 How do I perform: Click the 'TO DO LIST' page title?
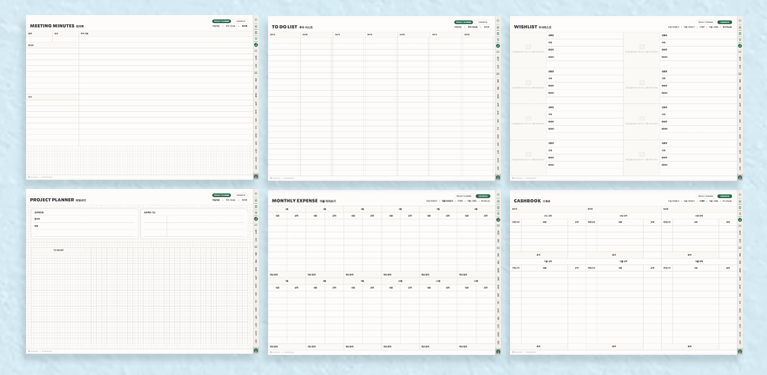click(285, 27)
